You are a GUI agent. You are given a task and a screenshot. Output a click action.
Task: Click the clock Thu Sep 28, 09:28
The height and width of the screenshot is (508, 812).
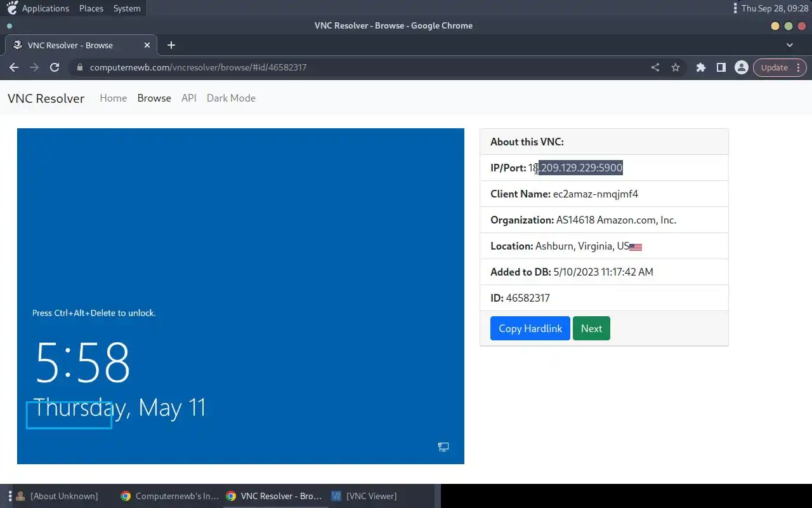[x=775, y=8]
